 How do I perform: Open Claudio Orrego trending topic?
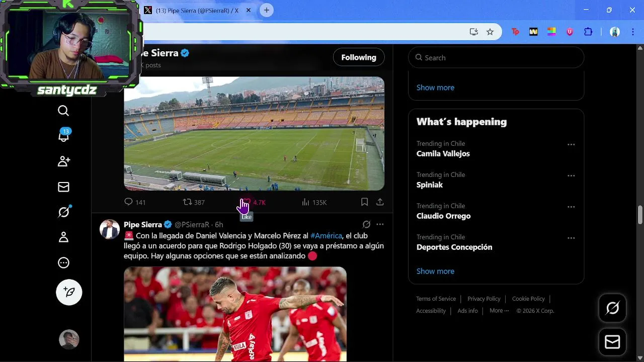tap(443, 216)
